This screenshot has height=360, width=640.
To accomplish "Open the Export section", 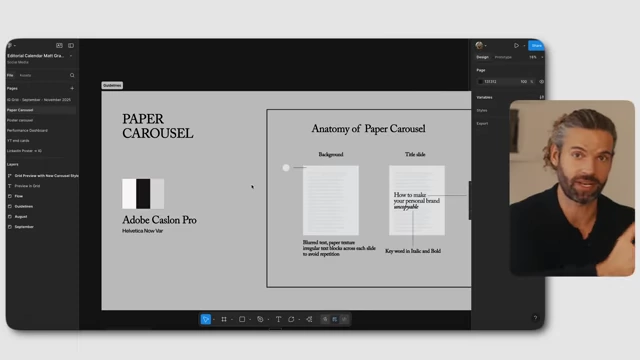I will [x=482, y=123].
